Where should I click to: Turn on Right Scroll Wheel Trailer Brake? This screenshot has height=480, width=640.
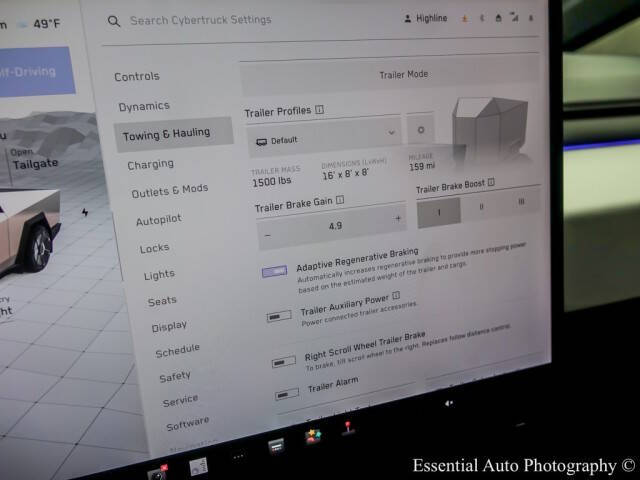284,361
